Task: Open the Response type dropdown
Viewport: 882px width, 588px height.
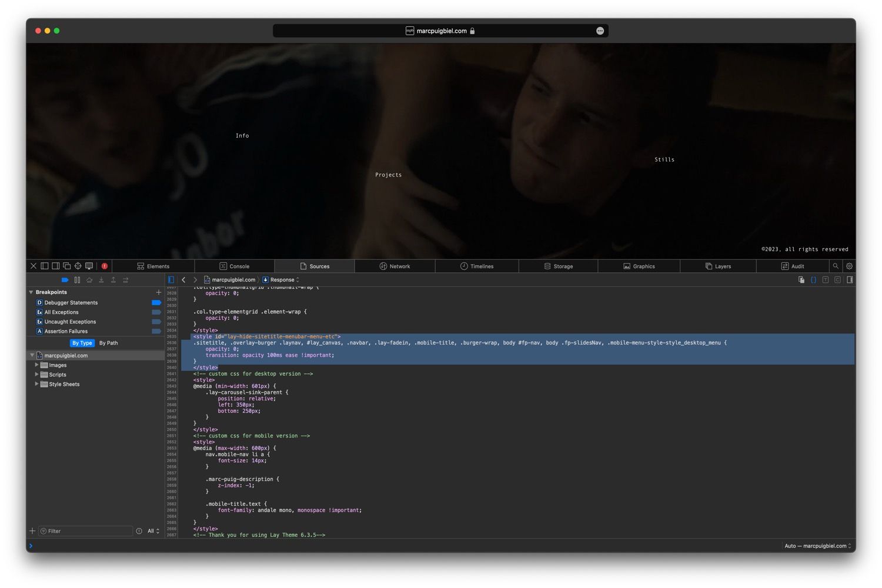Action: [282, 280]
